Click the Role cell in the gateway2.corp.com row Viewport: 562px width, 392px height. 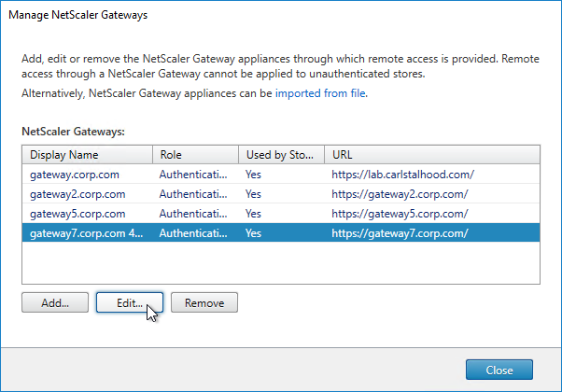(195, 194)
